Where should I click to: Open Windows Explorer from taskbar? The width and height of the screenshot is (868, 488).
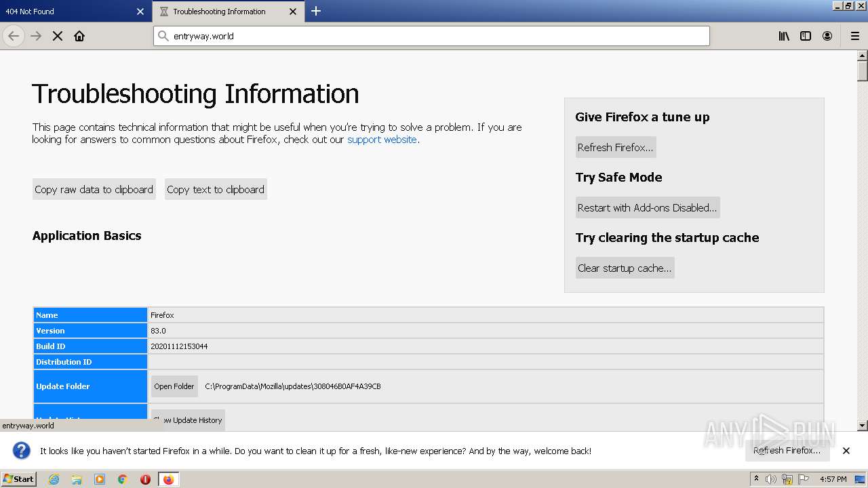pyautogui.click(x=77, y=479)
